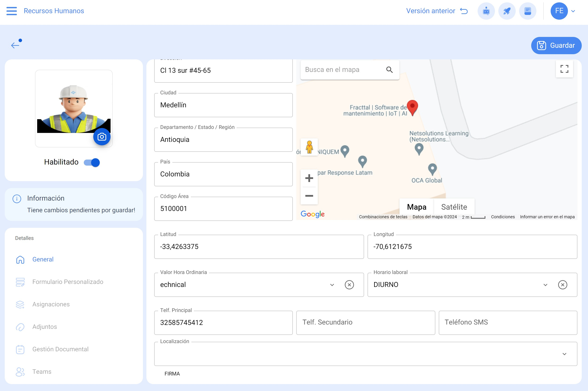The image size is (588, 391).
Task: Click the camera icon to change photo
Action: [x=102, y=137]
